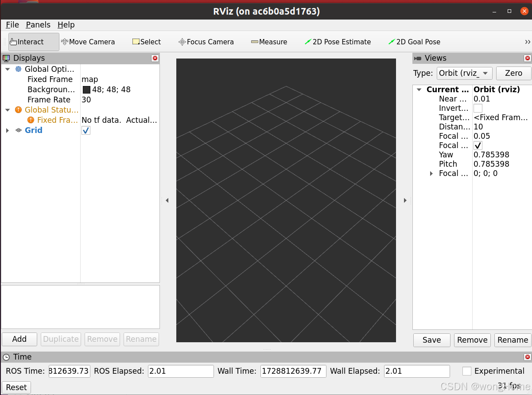Click the Global Status warning icon
This screenshot has height=395, width=532.
(18, 110)
